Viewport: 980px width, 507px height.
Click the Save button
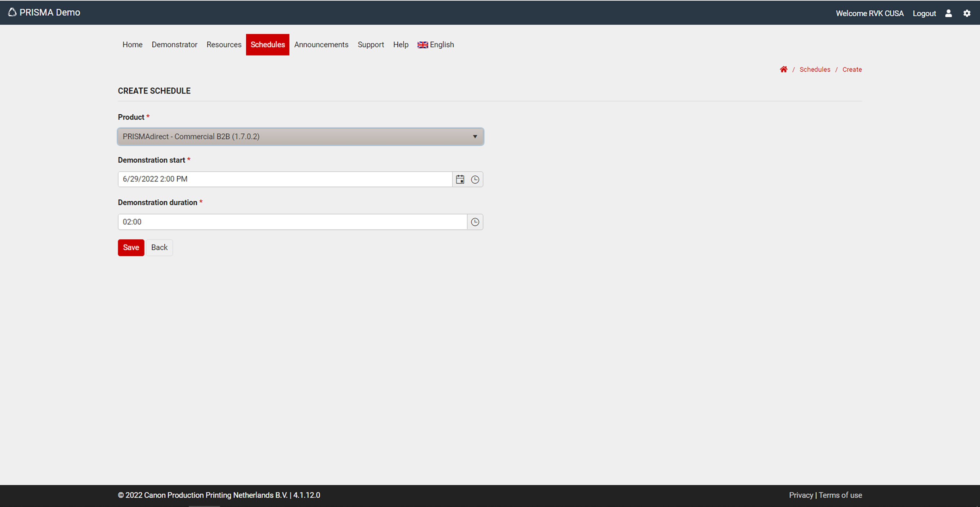[x=131, y=248]
